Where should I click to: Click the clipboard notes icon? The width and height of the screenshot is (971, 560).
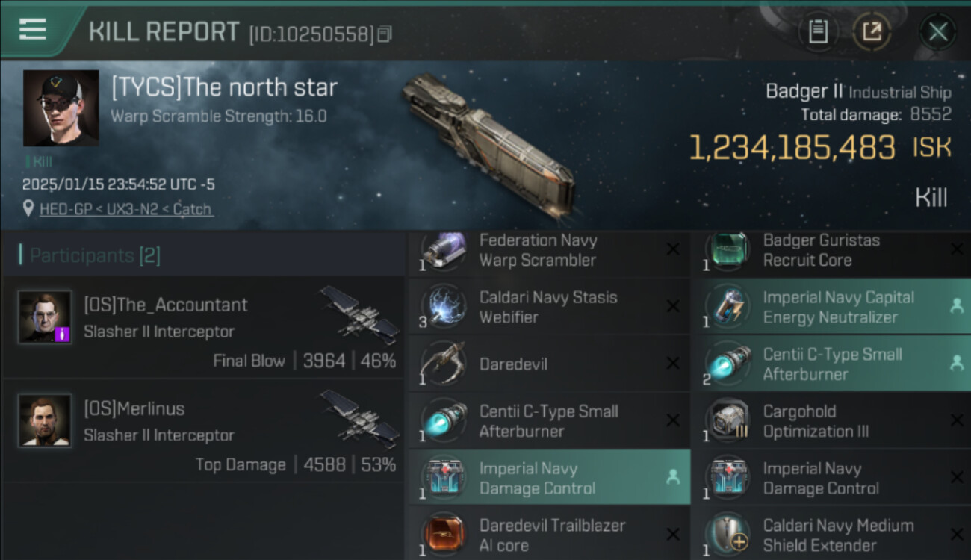tap(818, 31)
